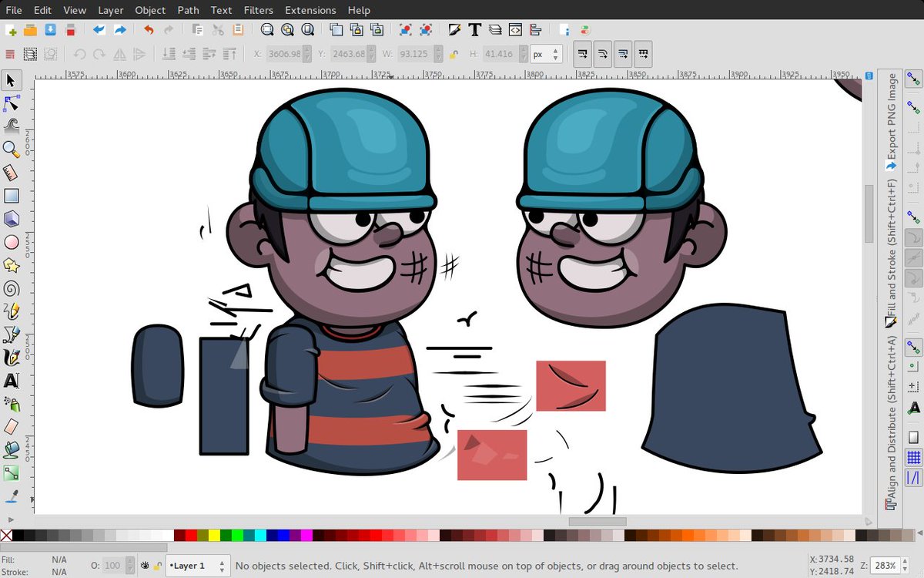This screenshot has width=924, height=578.
Task: Select the Spiral tool
Action: pyautogui.click(x=12, y=288)
